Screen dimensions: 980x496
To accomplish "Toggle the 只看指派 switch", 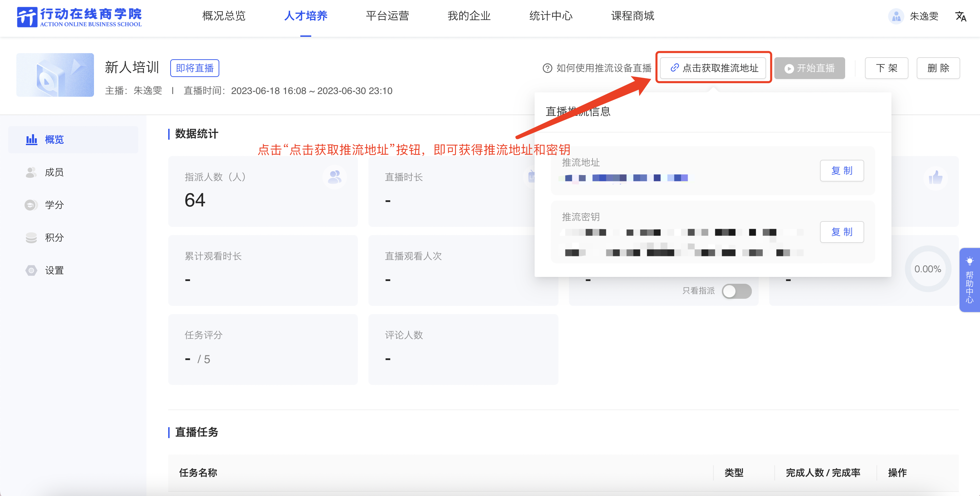I will tap(737, 291).
